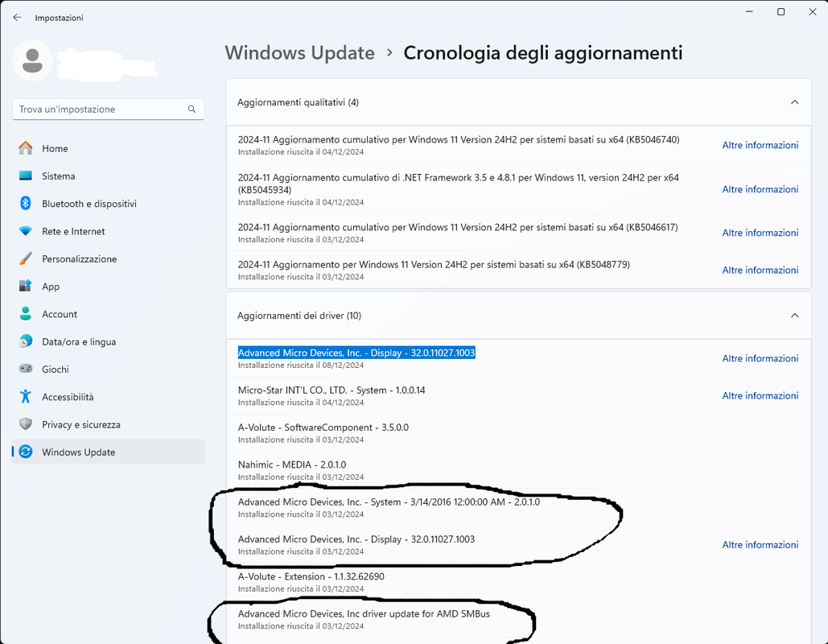Open the Sistema settings section
The width and height of the screenshot is (828, 644).
point(108,176)
